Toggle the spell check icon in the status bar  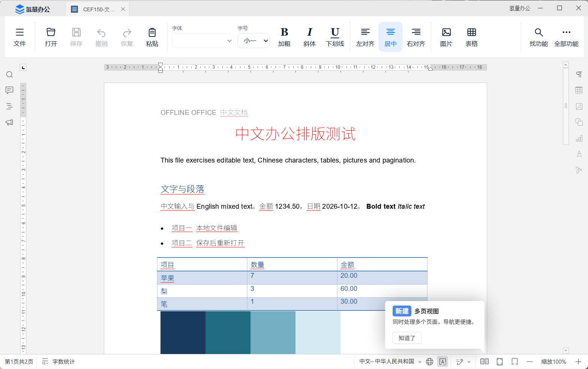(443, 361)
